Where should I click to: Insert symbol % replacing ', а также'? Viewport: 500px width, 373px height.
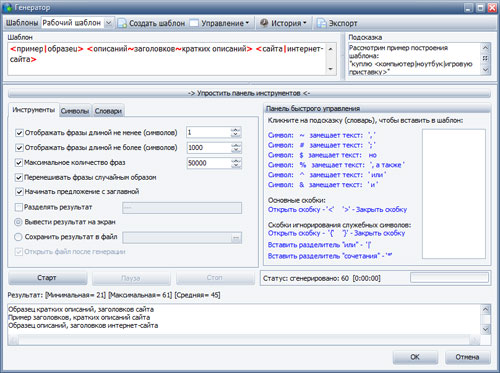click(x=336, y=165)
